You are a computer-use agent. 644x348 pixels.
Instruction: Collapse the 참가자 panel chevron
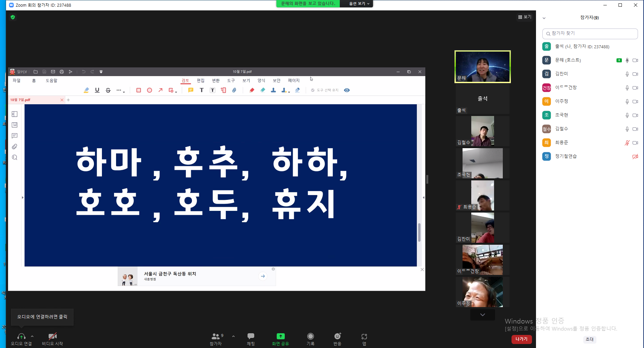tap(544, 18)
